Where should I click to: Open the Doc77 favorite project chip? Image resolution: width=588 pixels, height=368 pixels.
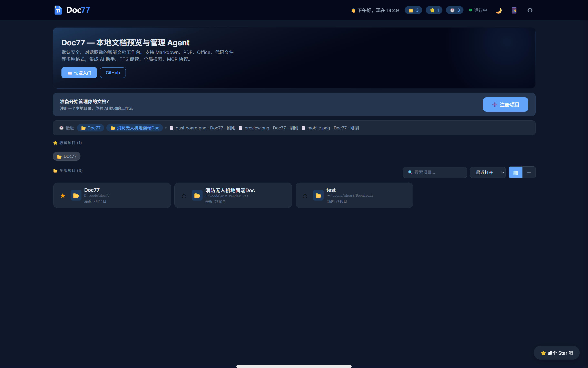[67, 156]
